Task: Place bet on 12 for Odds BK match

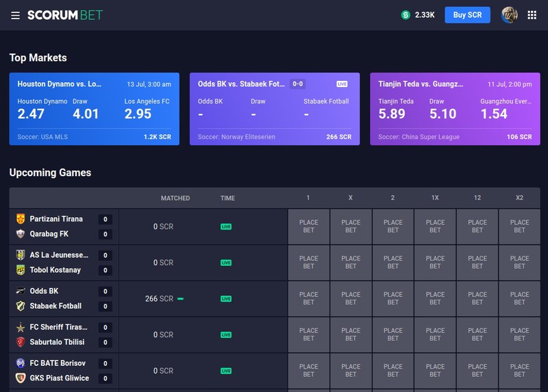Action: pyautogui.click(x=477, y=299)
